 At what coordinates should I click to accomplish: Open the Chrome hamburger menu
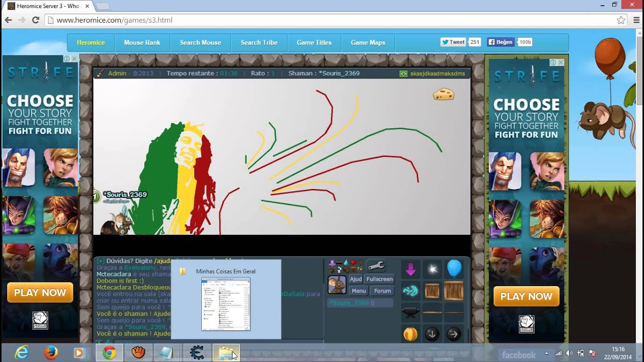636,20
